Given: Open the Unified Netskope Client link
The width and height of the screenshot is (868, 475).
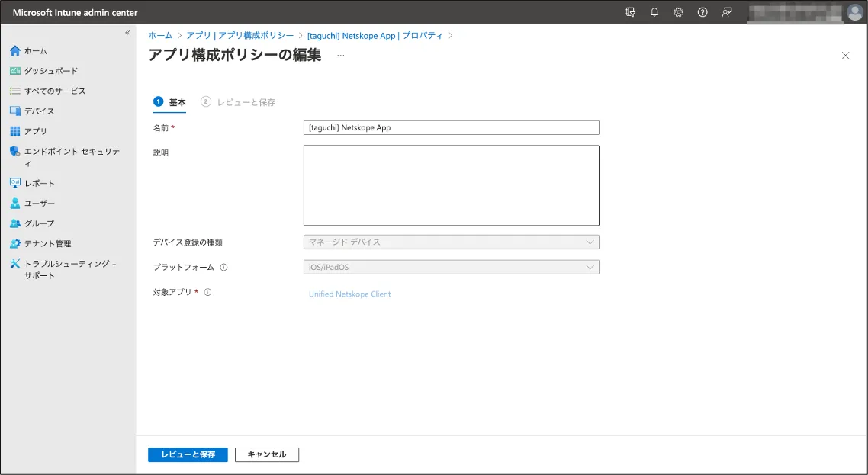Looking at the screenshot, I should pyautogui.click(x=349, y=294).
